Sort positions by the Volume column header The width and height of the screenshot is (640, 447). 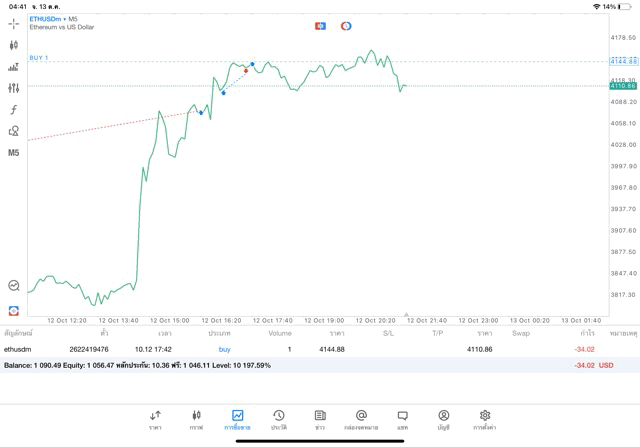tap(280, 333)
